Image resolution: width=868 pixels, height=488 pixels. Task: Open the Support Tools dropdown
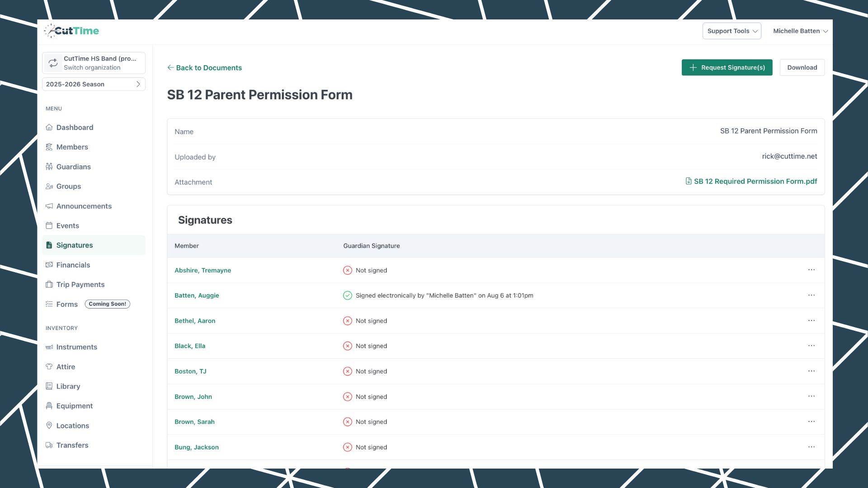(x=731, y=31)
